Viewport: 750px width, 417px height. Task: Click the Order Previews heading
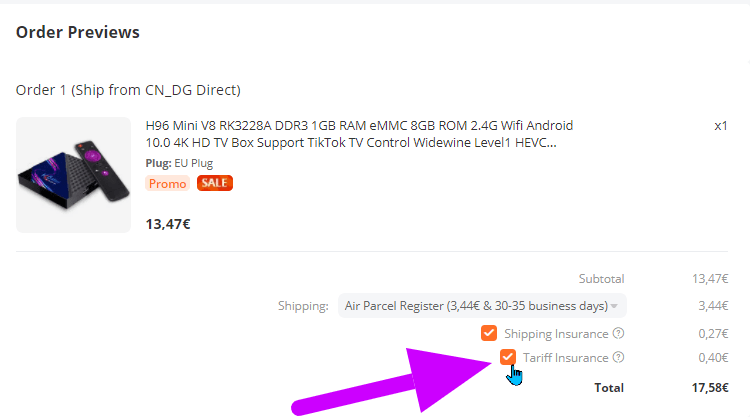(77, 32)
